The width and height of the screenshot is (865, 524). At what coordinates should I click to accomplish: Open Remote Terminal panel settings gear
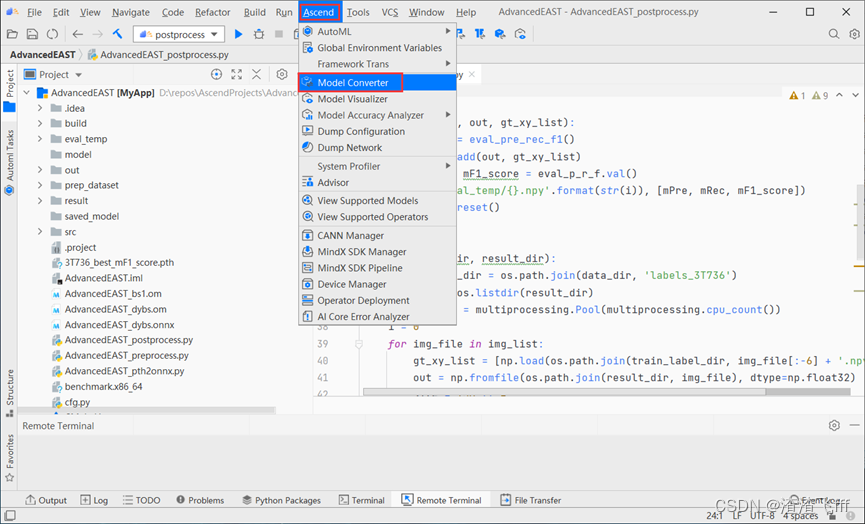(834, 425)
